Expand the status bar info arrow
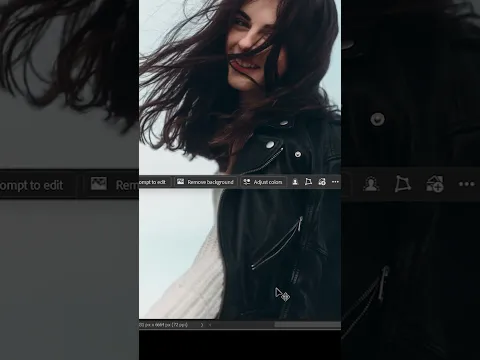The image size is (480, 360). click(202, 325)
